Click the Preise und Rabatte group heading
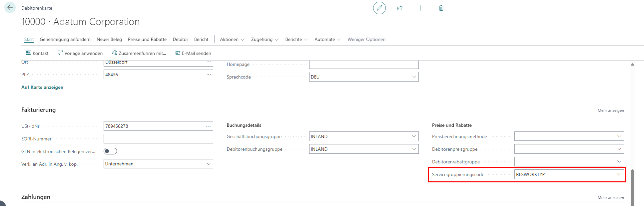Screen dimensions: 644x206 coord(452,125)
